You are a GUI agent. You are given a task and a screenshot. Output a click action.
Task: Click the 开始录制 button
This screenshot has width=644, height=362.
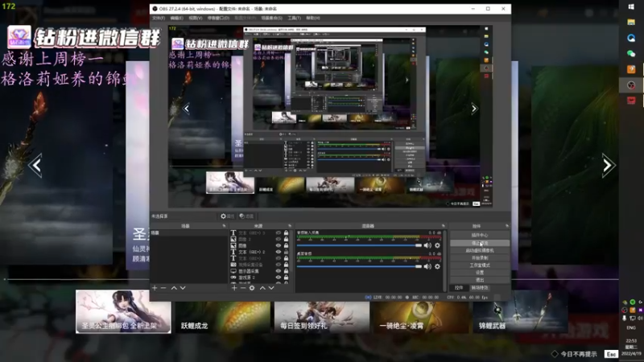click(480, 257)
